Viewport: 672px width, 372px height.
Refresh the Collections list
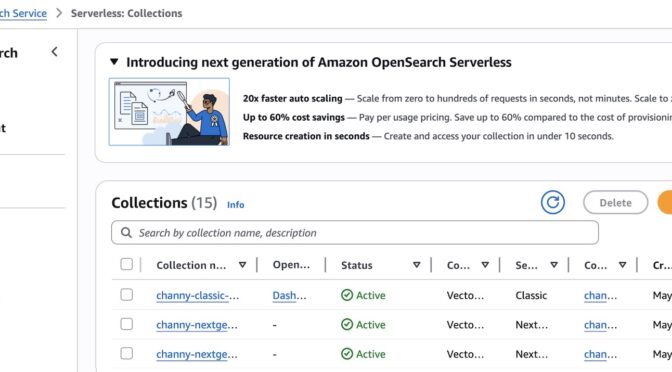(552, 202)
